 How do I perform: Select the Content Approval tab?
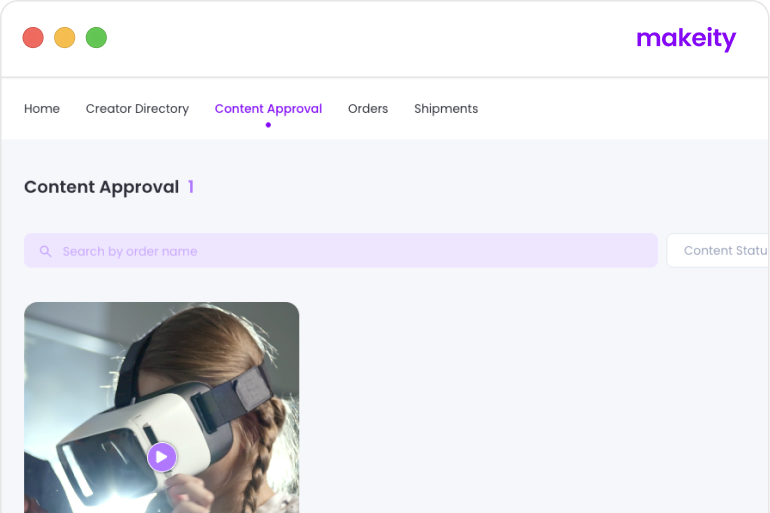(268, 108)
